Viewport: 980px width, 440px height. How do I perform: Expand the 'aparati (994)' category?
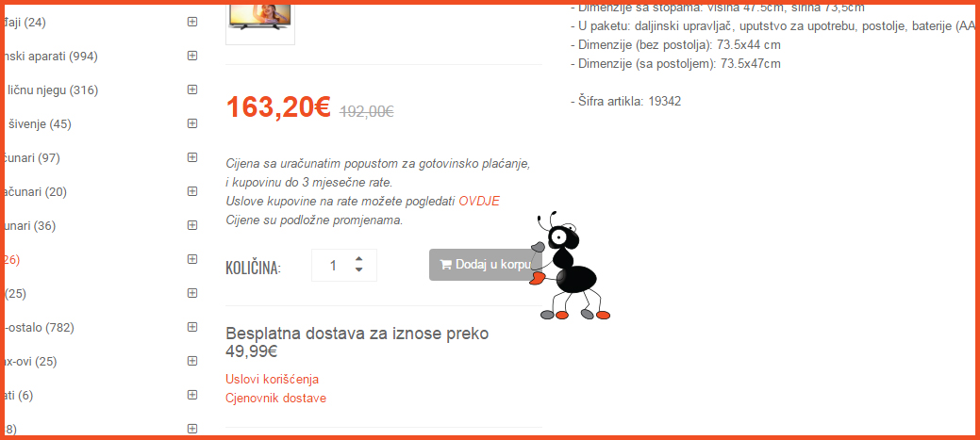click(191, 56)
